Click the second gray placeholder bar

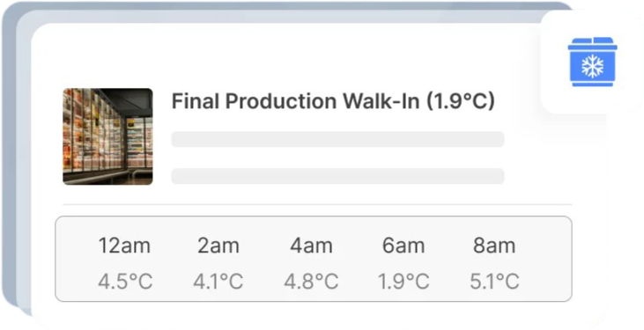point(337,176)
